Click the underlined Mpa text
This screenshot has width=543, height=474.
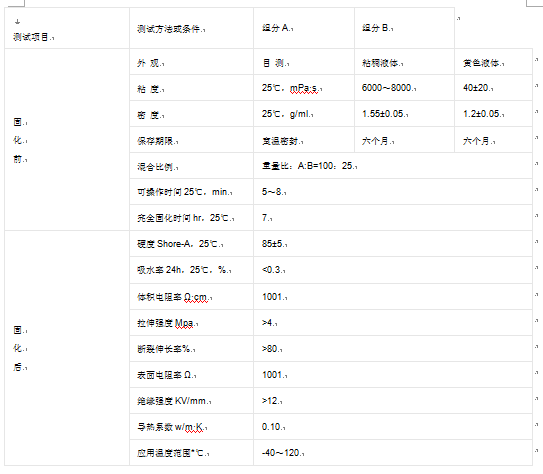(184, 323)
